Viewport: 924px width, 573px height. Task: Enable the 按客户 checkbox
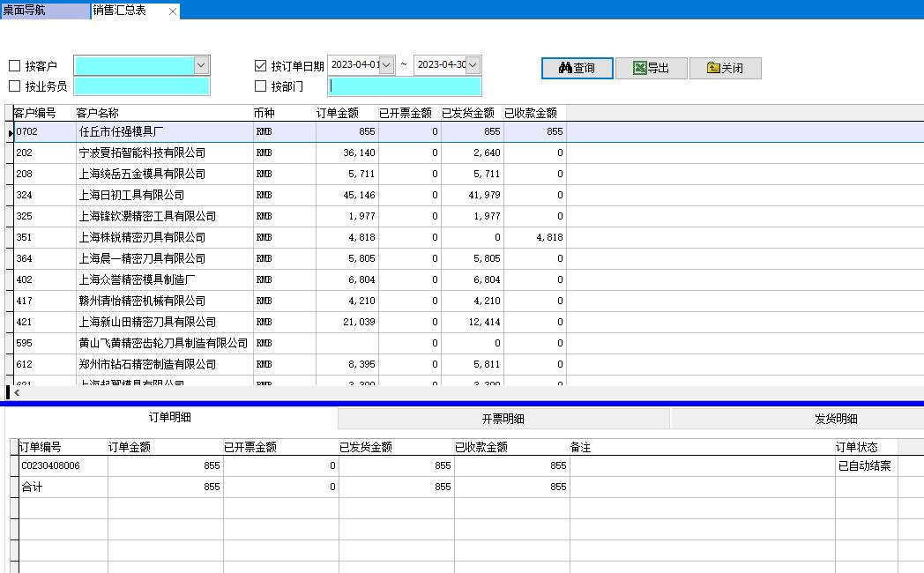pyautogui.click(x=16, y=64)
